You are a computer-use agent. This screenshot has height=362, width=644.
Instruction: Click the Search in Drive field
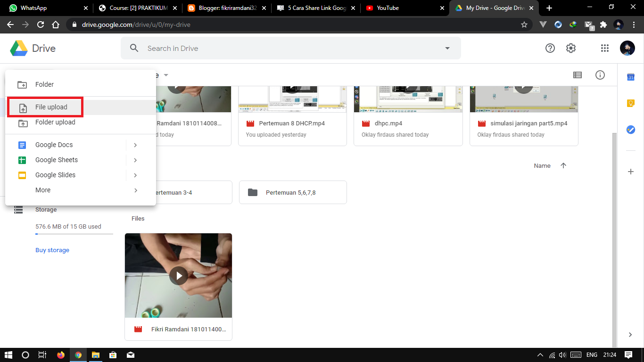[x=290, y=48]
